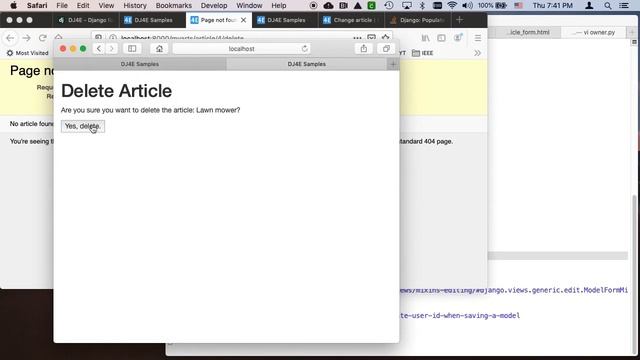The image size is (640, 360).
Task: Click the Yes, delete. button
Action: [x=83, y=126]
